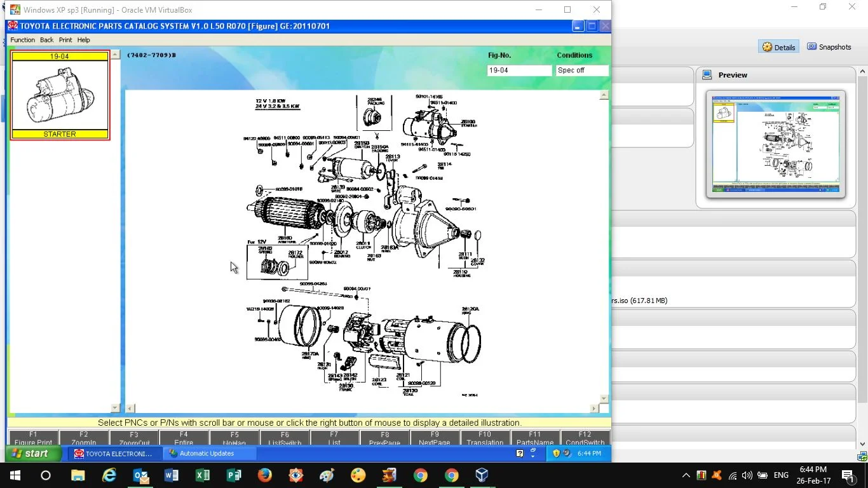
Task: Open the eye-icon viewer app on taskbar
Action: point(296,475)
